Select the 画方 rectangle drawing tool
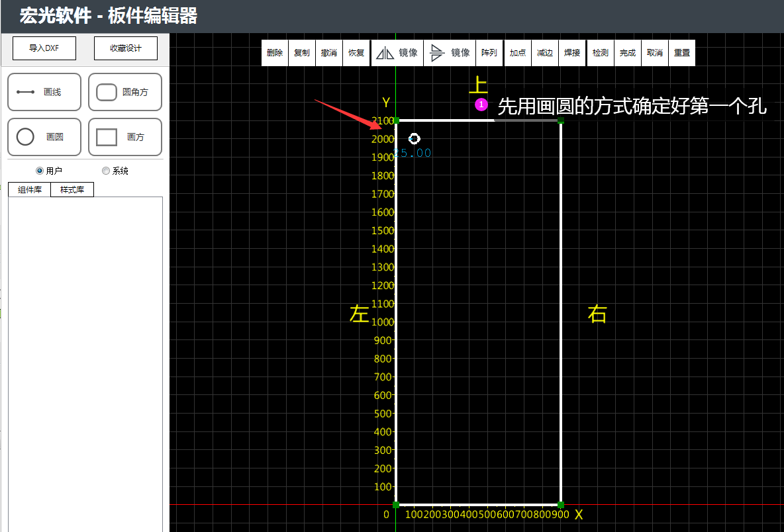This screenshot has height=532, width=784. click(x=125, y=137)
